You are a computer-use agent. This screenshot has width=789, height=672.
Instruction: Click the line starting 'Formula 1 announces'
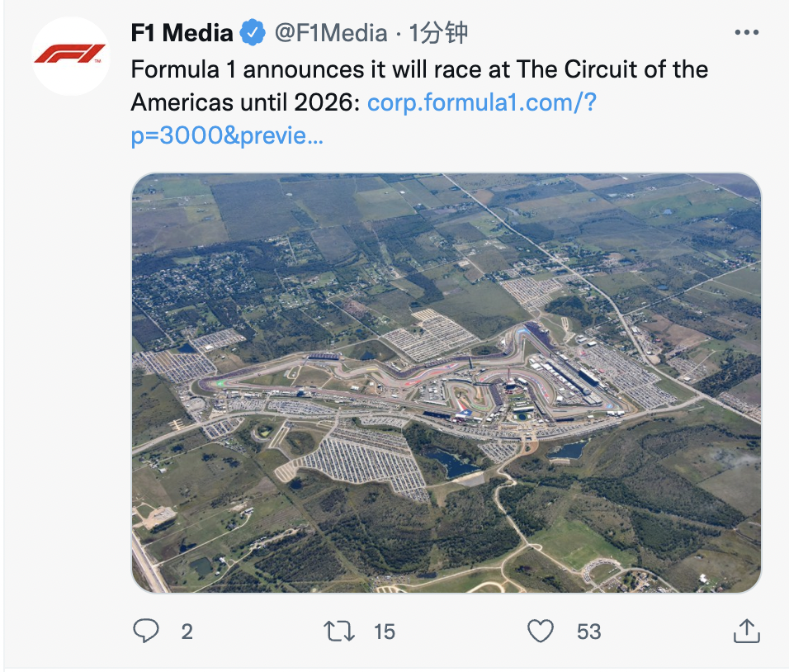(419, 69)
